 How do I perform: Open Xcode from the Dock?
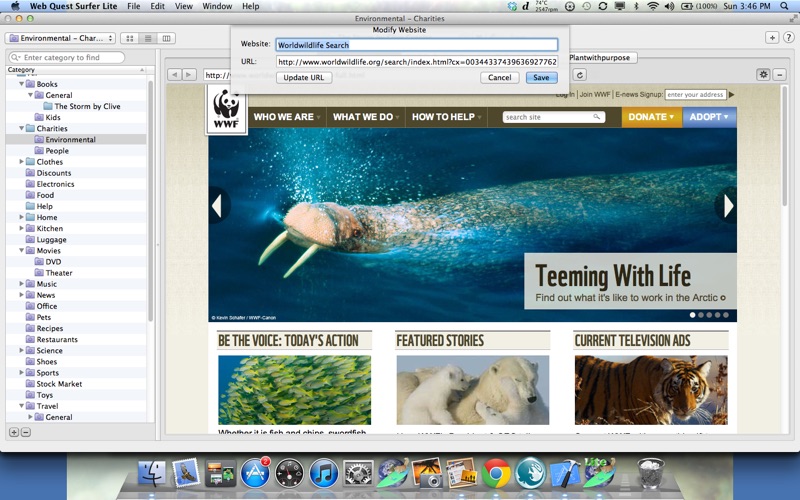tap(564, 473)
